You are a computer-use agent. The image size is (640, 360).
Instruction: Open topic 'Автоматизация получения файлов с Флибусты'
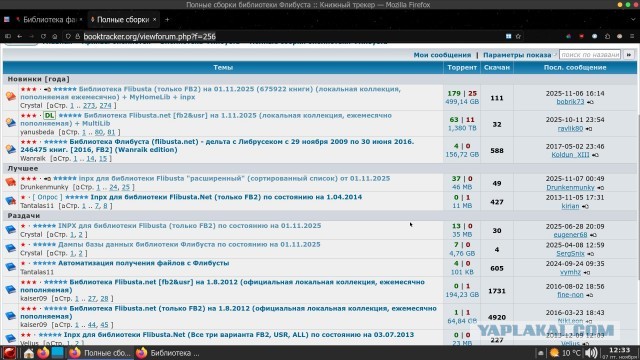(x=143, y=263)
